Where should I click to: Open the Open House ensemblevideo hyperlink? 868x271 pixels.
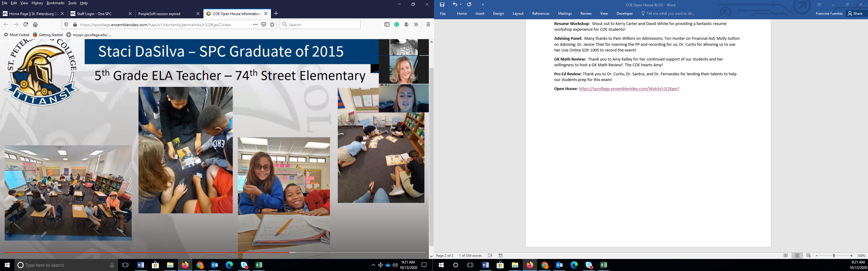(x=629, y=89)
